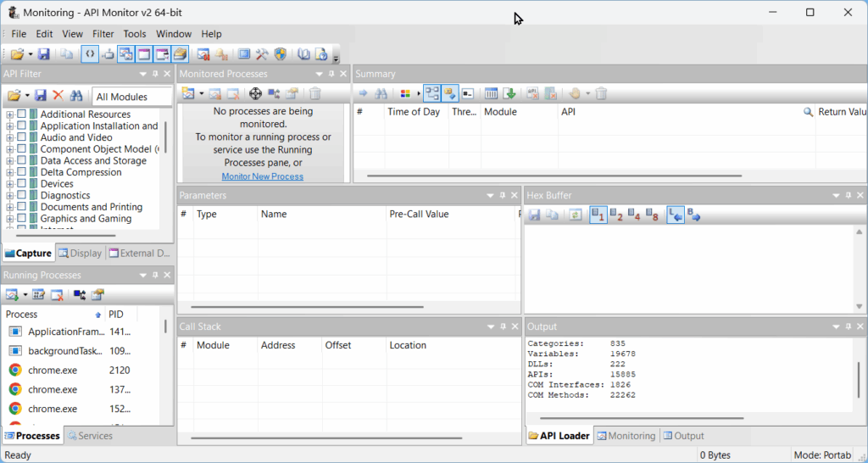This screenshot has height=463, width=868.
Task: Click the Pre-Call Value column header
Action: coord(451,214)
